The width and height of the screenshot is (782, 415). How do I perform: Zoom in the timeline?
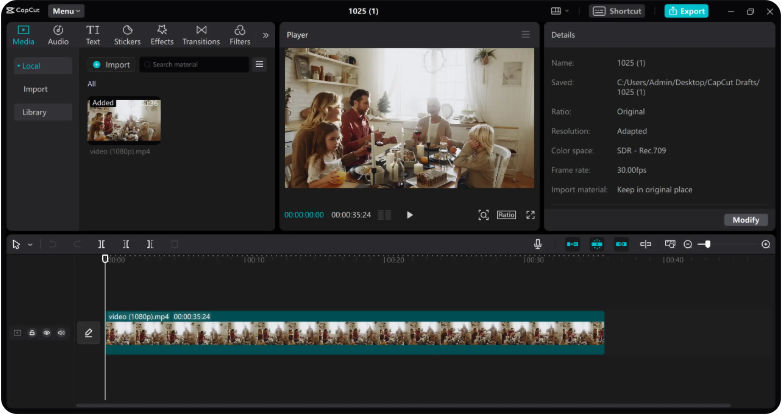766,244
